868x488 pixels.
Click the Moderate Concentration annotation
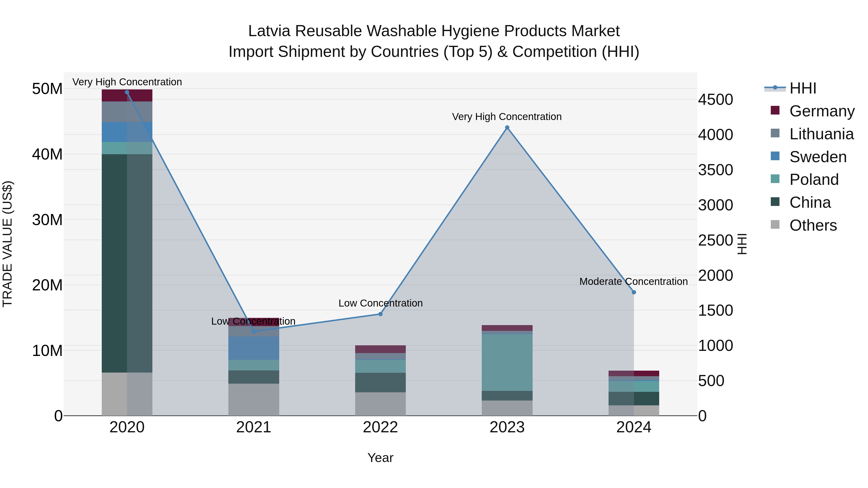pyautogui.click(x=633, y=281)
